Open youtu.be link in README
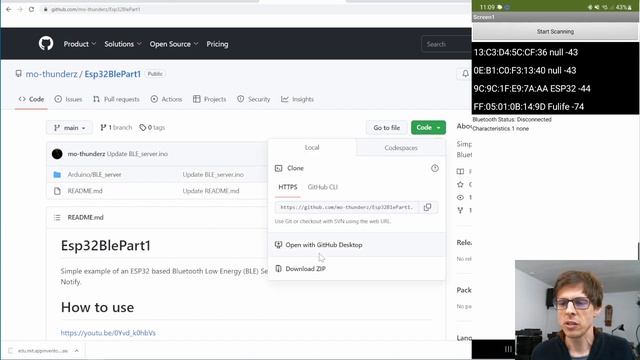 (108, 333)
